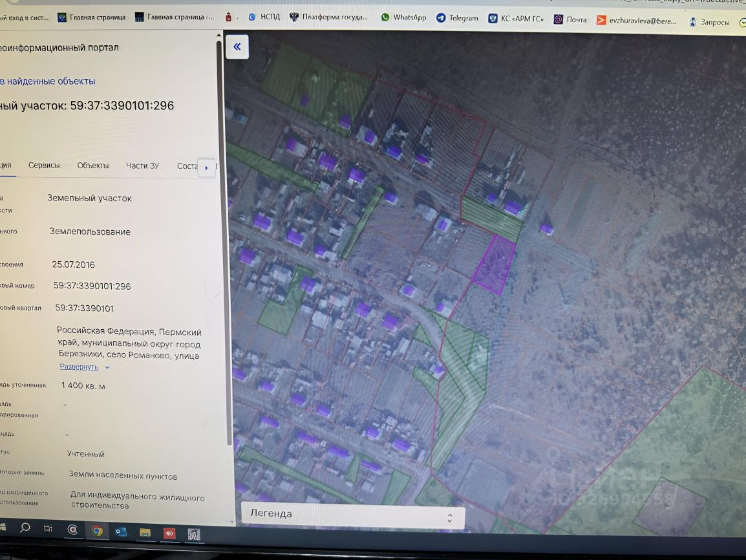This screenshot has height=560, width=746.
Task: Click parcel heading 59:37:3390101:296
Action: tap(122, 105)
